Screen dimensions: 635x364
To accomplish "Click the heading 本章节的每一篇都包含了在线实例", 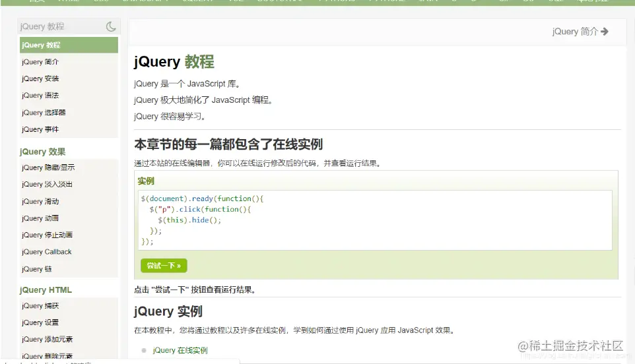I will pos(228,144).
